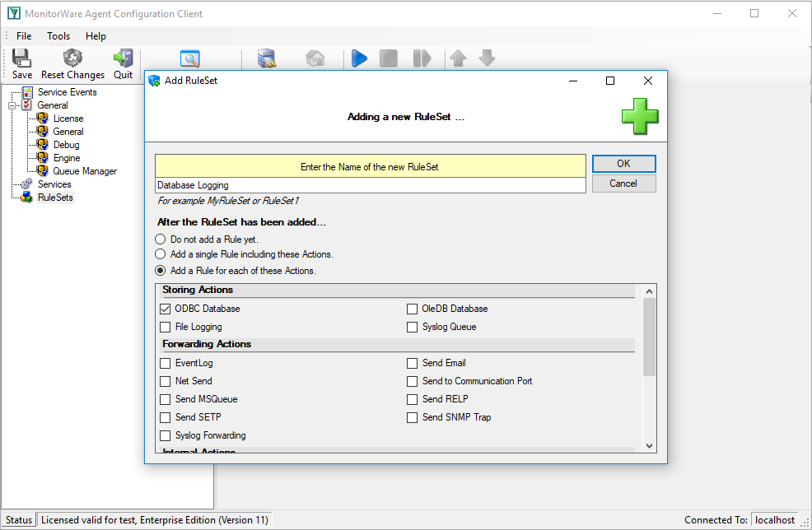Enable the Send SETP checkbox
Viewport: 812px width, 530px height.
tap(166, 417)
